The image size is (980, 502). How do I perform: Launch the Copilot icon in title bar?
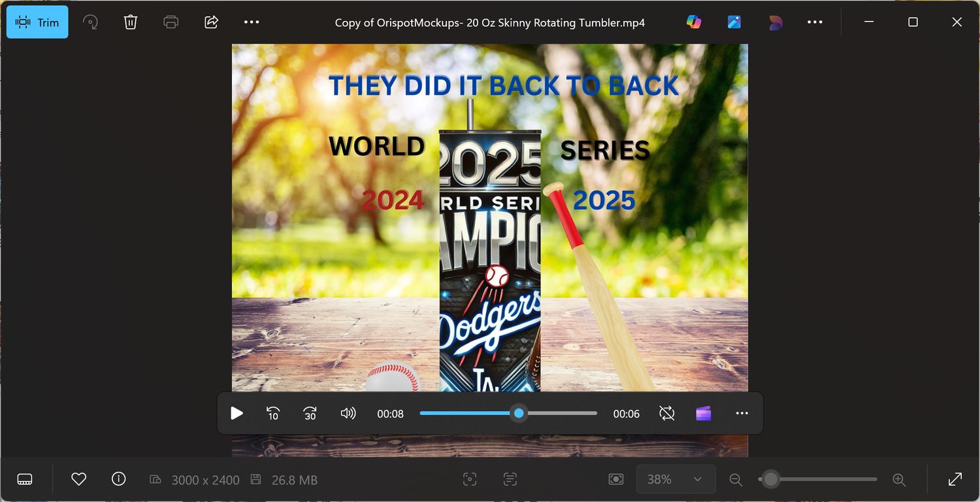click(x=694, y=22)
